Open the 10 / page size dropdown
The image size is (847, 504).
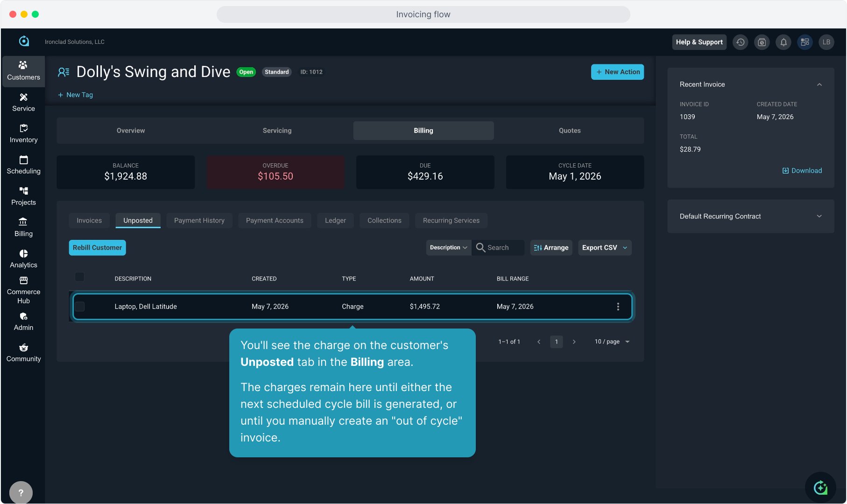pyautogui.click(x=612, y=342)
